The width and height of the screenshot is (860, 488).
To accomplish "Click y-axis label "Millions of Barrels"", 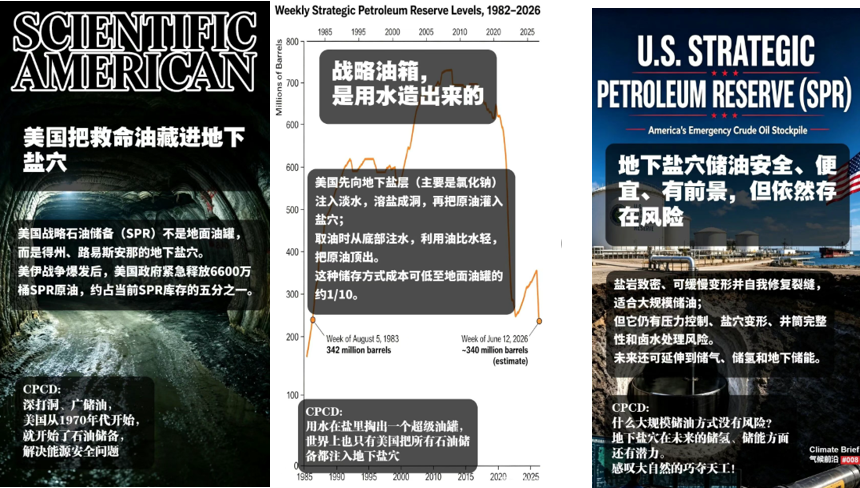I will tap(279, 77).
